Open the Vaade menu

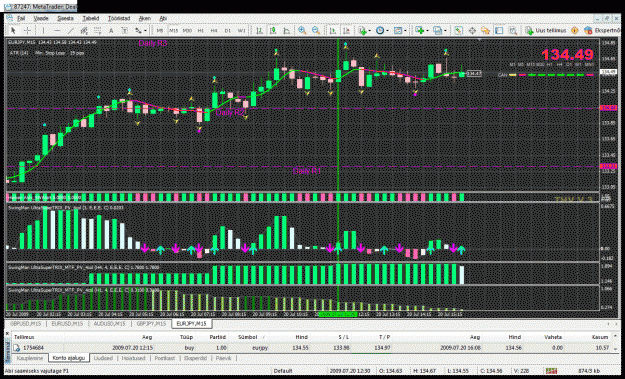(41, 18)
